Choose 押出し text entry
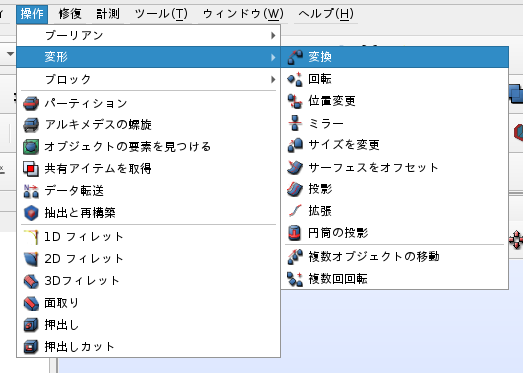Screen dimensions: 523x373 point(62,325)
